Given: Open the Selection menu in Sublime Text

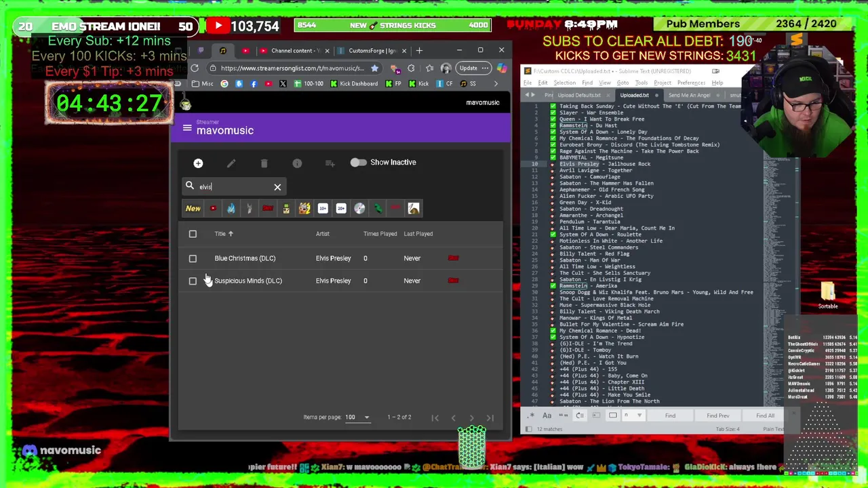Looking at the screenshot, I should pos(564,83).
